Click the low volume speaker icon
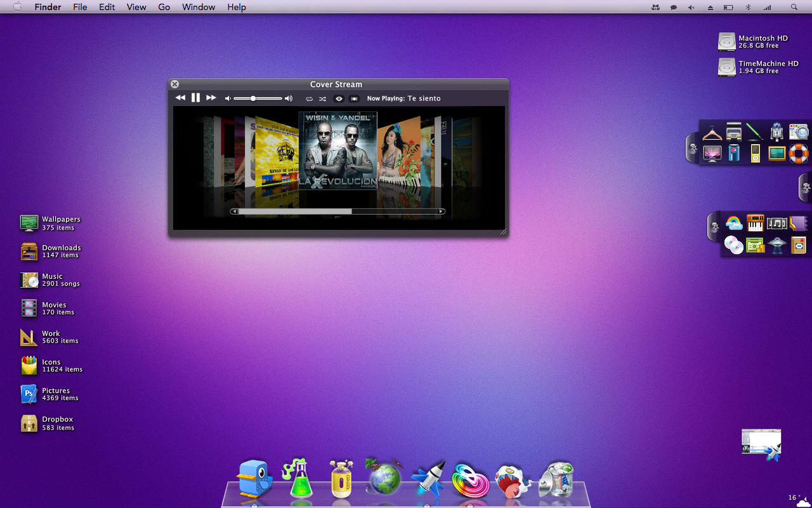The width and height of the screenshot is (812, 508). pyautogui.click(x=228, y=98)
